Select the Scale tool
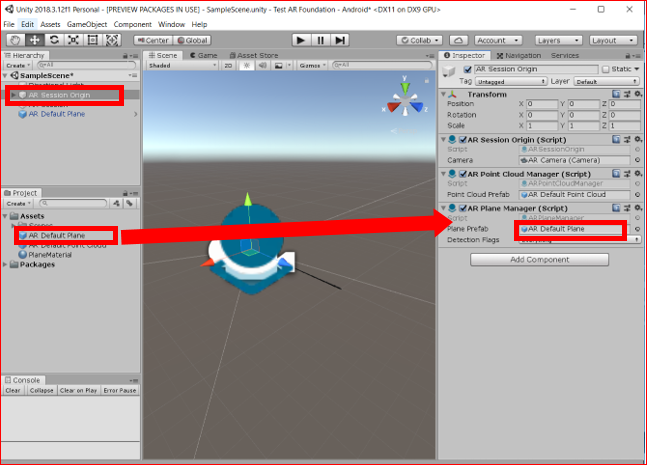 point(73,40)
